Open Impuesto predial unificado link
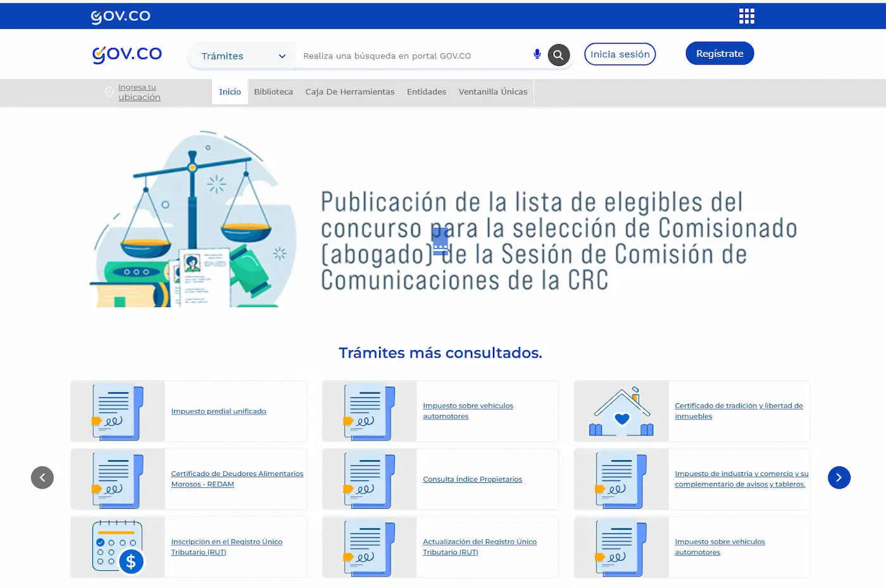886x588 pixels. pyautogui.click(x=218, y=411)
